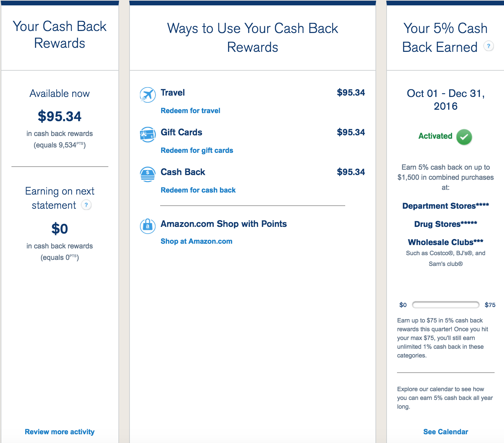Select the Drug Stores category
The image size is (504, 443).
pos(445,224)
